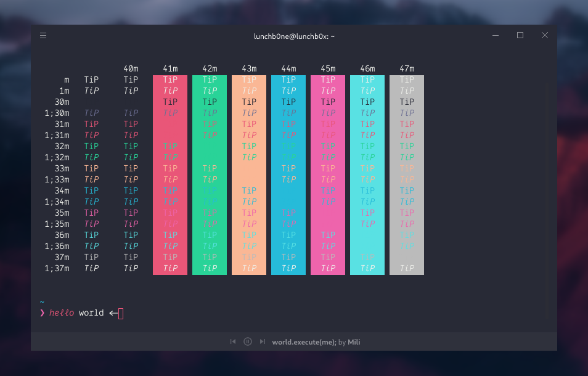Click the row label 1;36m
This screenshot has height=376, width=588.
click(x=57, y=247)
